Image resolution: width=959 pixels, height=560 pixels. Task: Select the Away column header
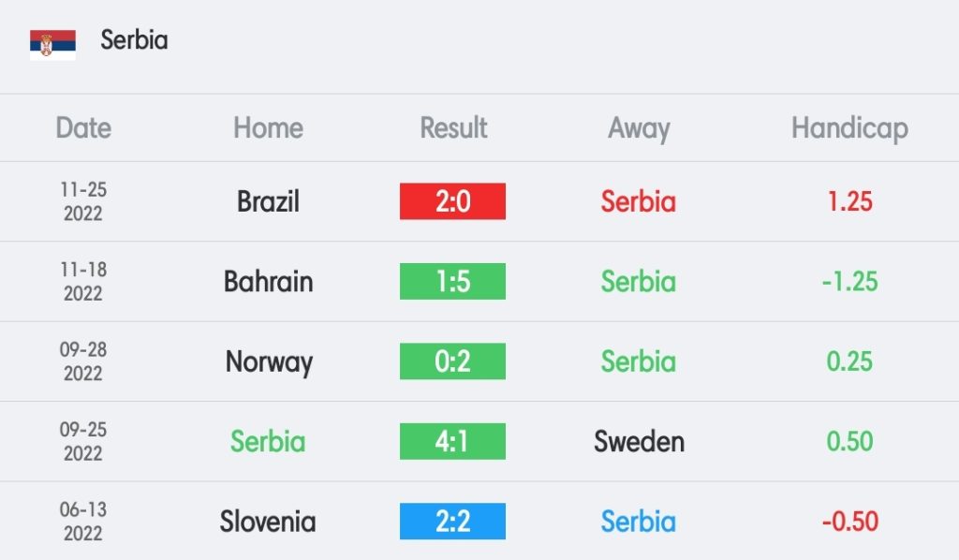[639, 129]
